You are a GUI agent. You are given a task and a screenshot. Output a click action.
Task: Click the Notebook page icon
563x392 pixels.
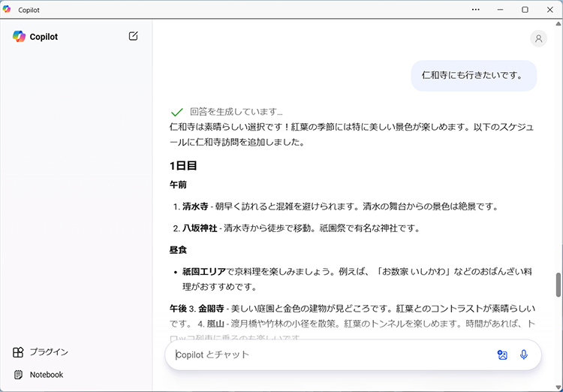[x=18, y=375]
